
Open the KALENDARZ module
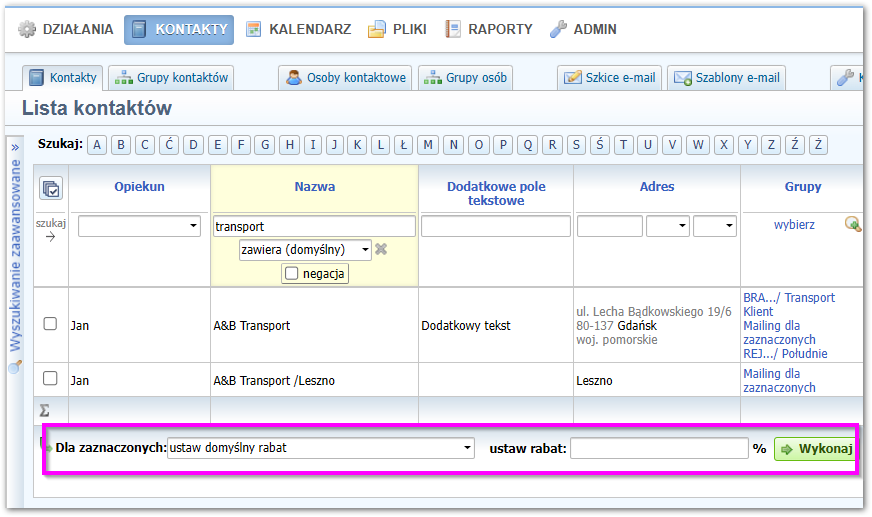298,29
